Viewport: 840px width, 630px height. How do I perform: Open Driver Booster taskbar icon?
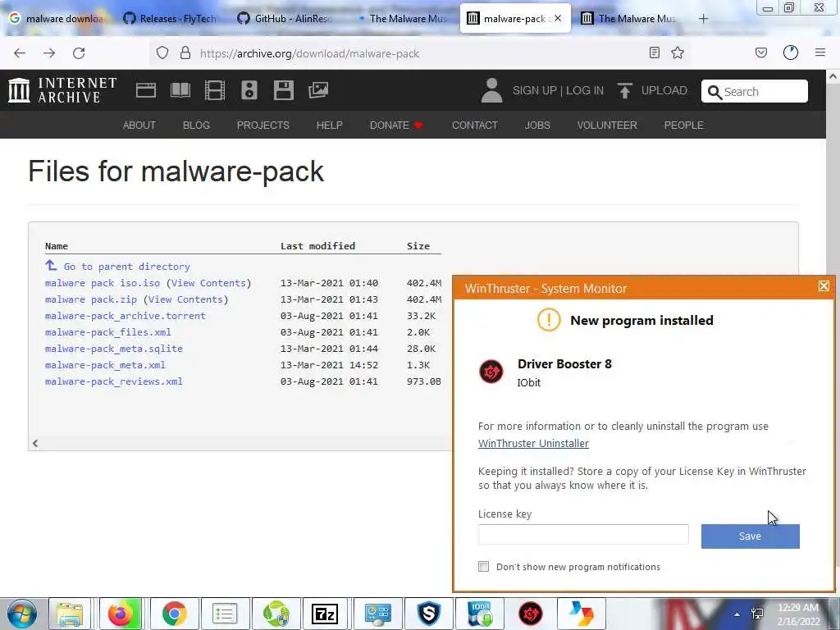pyautogui.click(x=531, y=614)
